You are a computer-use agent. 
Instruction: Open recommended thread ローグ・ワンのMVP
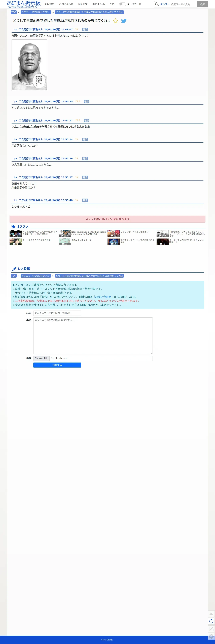(x=181, y=242)
